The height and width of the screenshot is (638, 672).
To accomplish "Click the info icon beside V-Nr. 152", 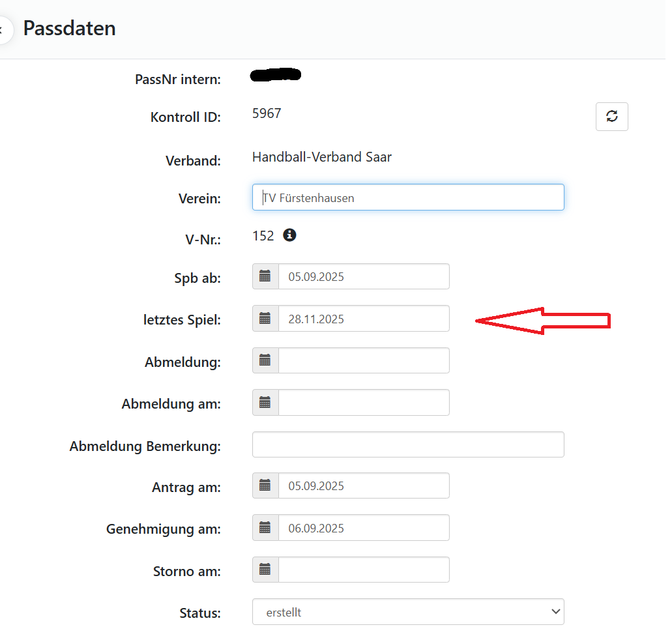I will [x=289, y=235].
